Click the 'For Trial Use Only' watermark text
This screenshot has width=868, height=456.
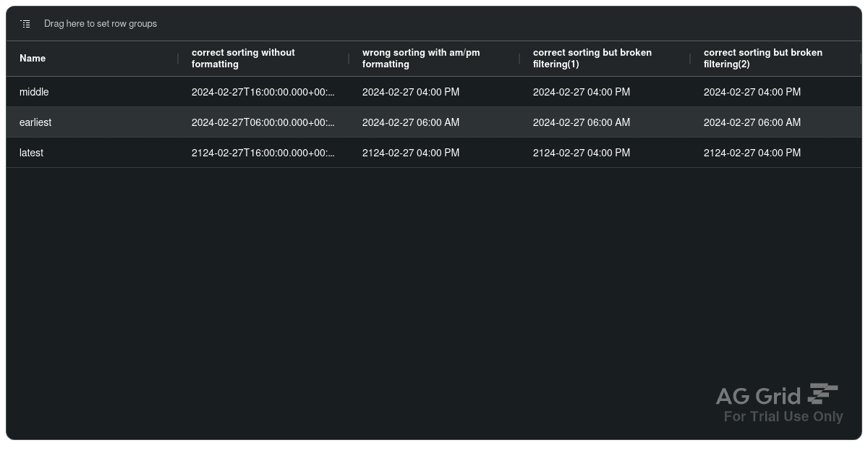click(783, 417)
